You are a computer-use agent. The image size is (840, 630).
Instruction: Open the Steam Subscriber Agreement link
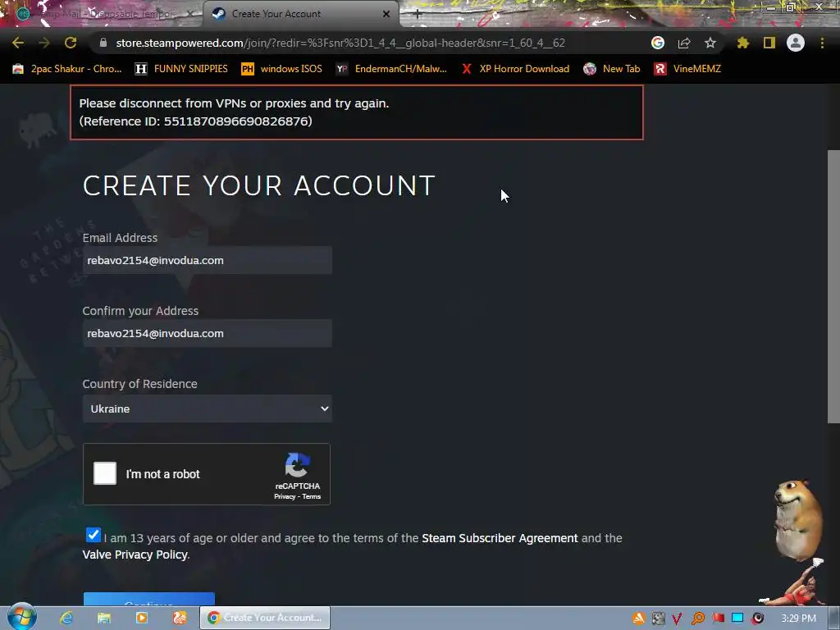(x=500, y=538)
